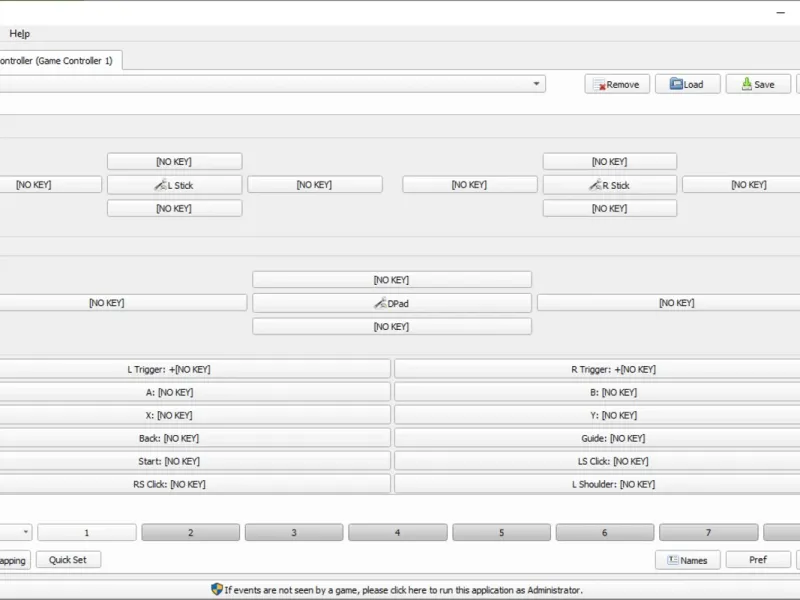Open DPad settings button
This screenshot has width=800, height=600.
(392, 303)
